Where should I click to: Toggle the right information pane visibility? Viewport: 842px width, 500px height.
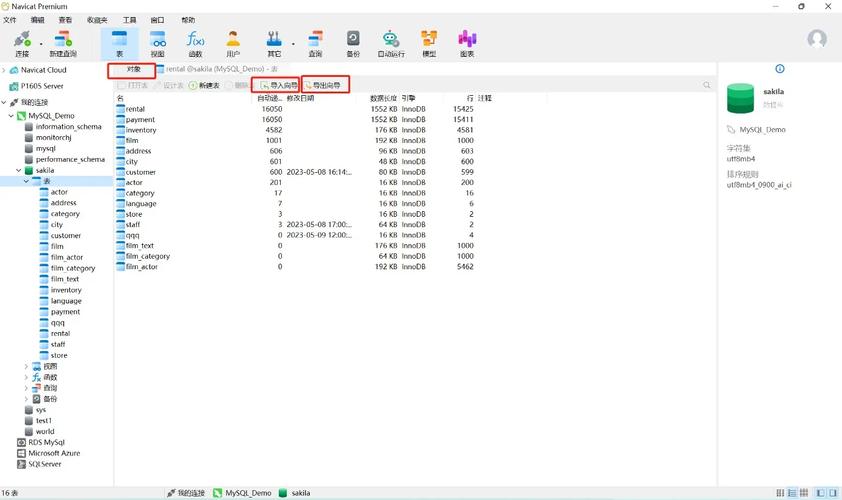point(833,493)
